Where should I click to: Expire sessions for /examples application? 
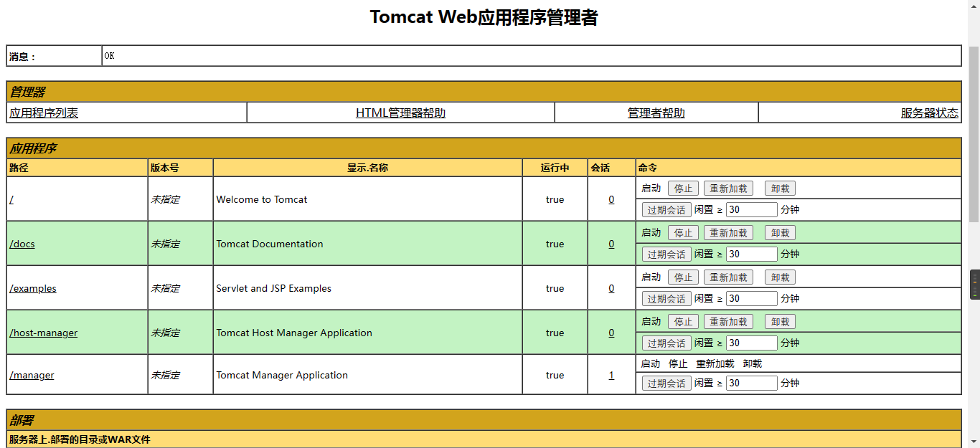point(666,299)
